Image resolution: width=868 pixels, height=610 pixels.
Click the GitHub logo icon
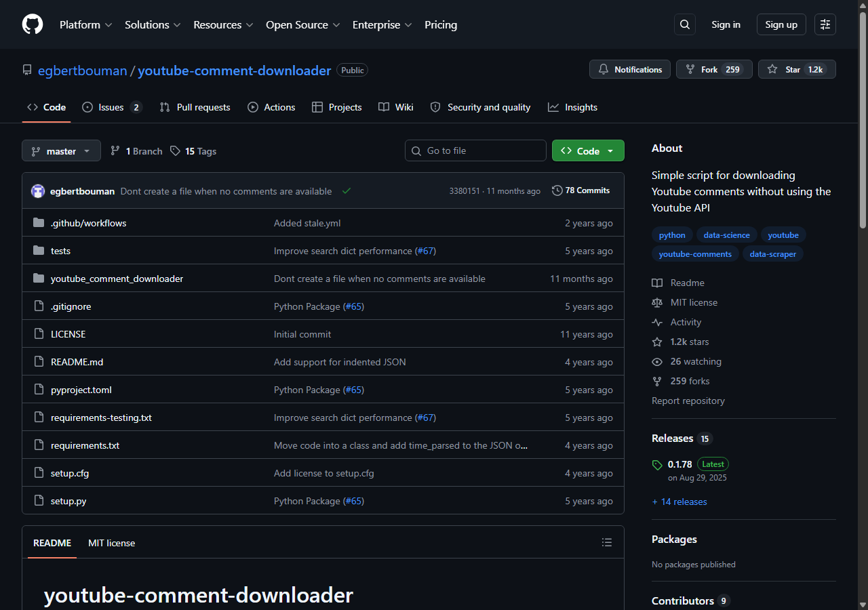coord(33,24)
